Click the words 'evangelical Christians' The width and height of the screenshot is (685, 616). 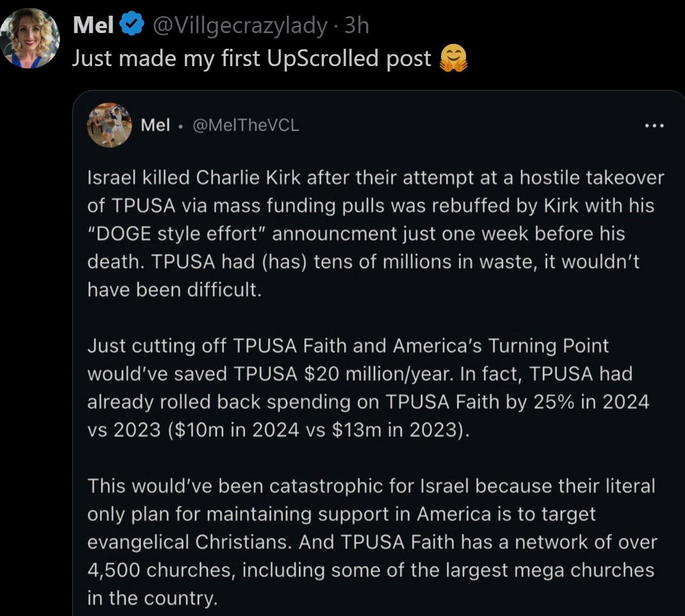point(188,542)
